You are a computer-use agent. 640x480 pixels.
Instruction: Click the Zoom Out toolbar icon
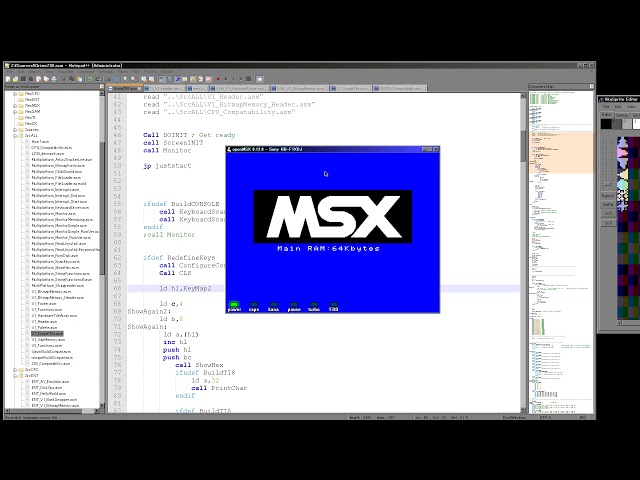coord(134,79)
